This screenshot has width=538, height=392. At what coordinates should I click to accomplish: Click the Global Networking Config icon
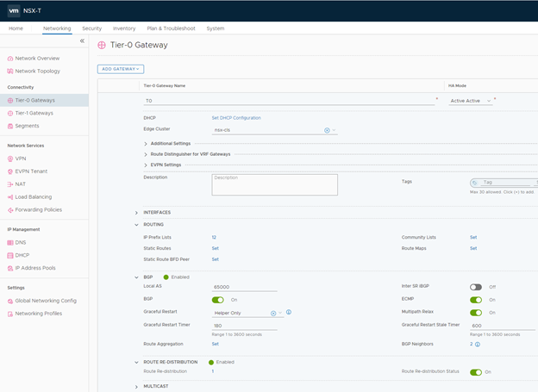(x=10, y=302)
